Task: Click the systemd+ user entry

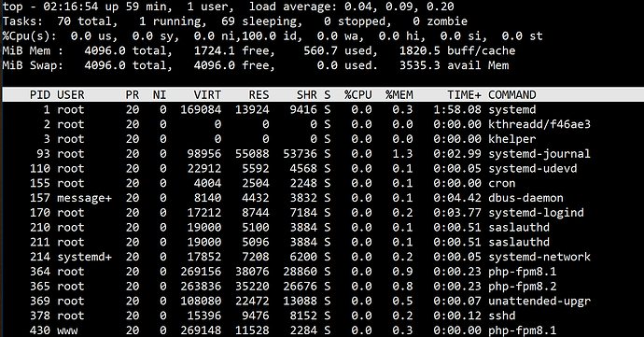Action: coord(84,257)
